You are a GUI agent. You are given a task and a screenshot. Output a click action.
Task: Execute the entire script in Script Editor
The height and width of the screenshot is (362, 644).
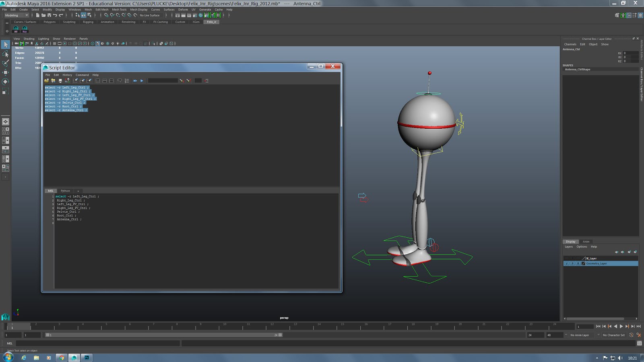136,81
